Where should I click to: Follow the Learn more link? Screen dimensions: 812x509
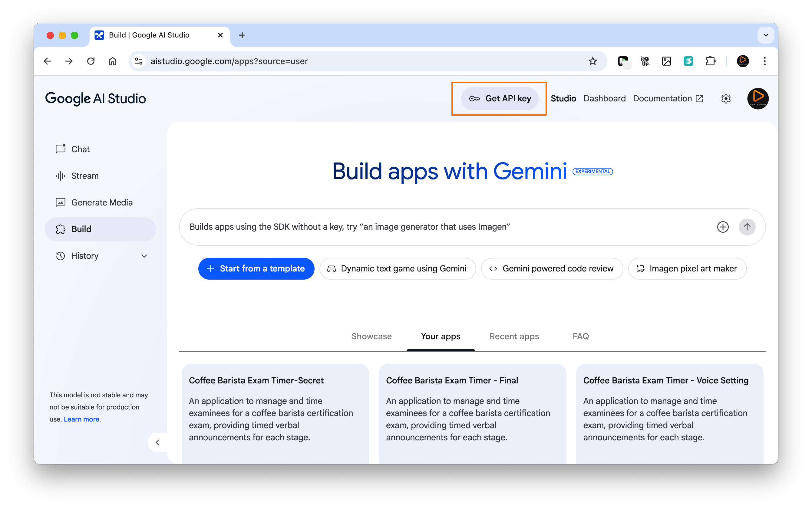(x=81, y=419)
